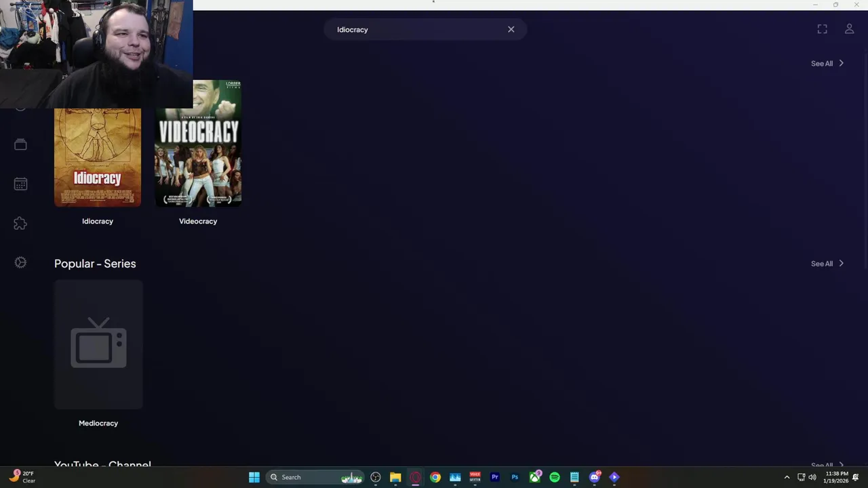Open the volume speaker tray icon
The image size is (868, 488).
[812, 477]
